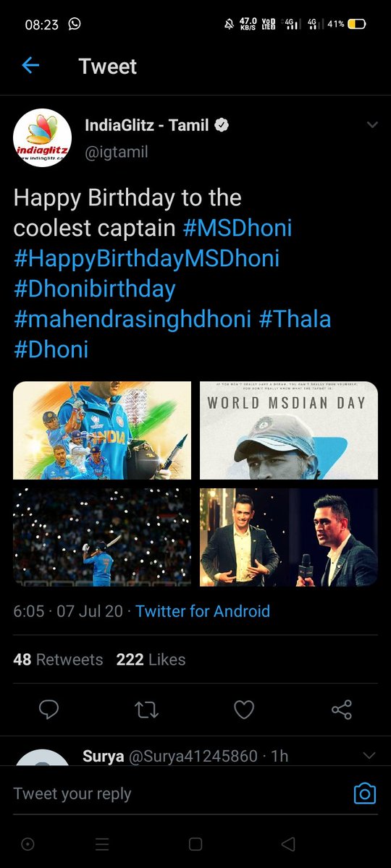This screenshot has height=868, width=391.
Task: Open camera icon in reply bar
Action: [x=364, y=793]
